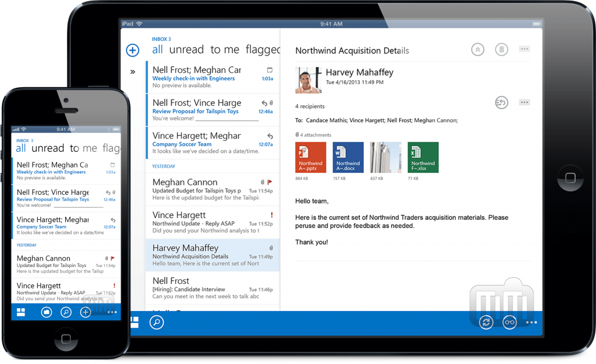
Task: Tap the search icon in iPhone bottom bar
Action: (x=66, y=312)
